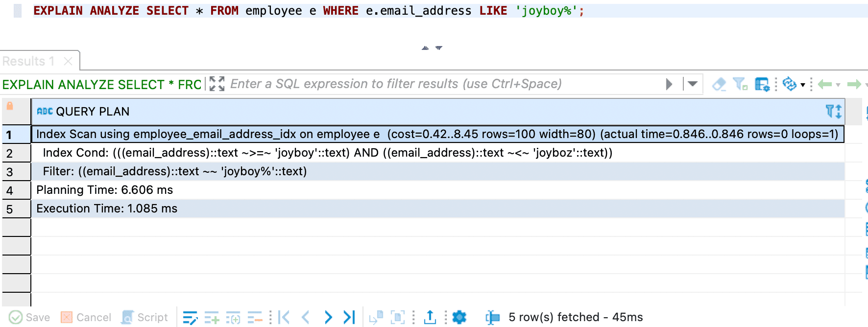Click the QUERY PLAN column header

point(438,112)
